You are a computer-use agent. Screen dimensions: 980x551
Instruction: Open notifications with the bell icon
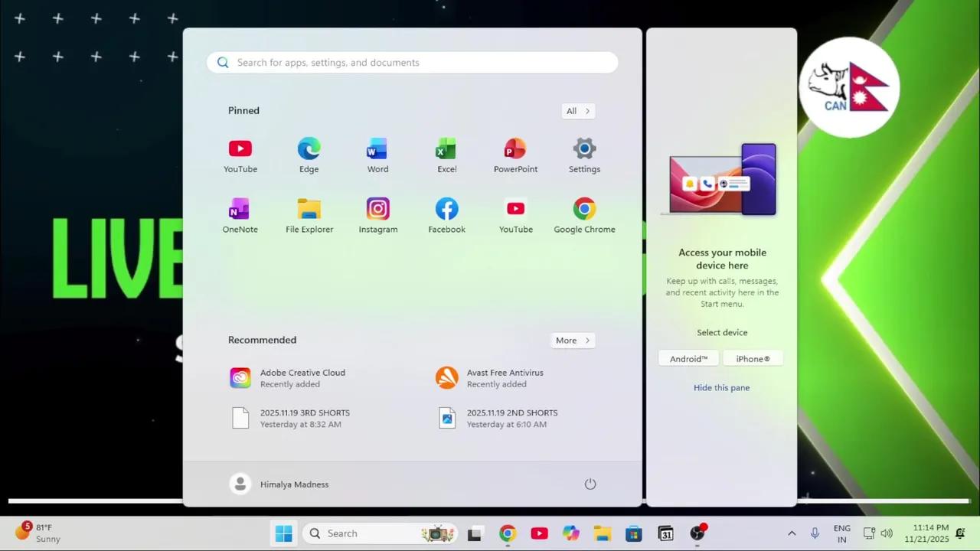click(960, 533)
